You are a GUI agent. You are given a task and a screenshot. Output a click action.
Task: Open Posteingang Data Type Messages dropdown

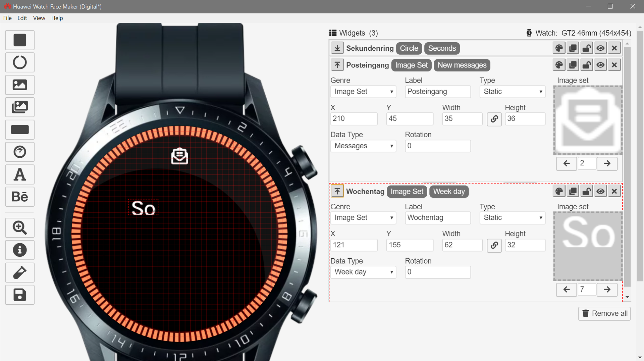(x=363, y=146)
